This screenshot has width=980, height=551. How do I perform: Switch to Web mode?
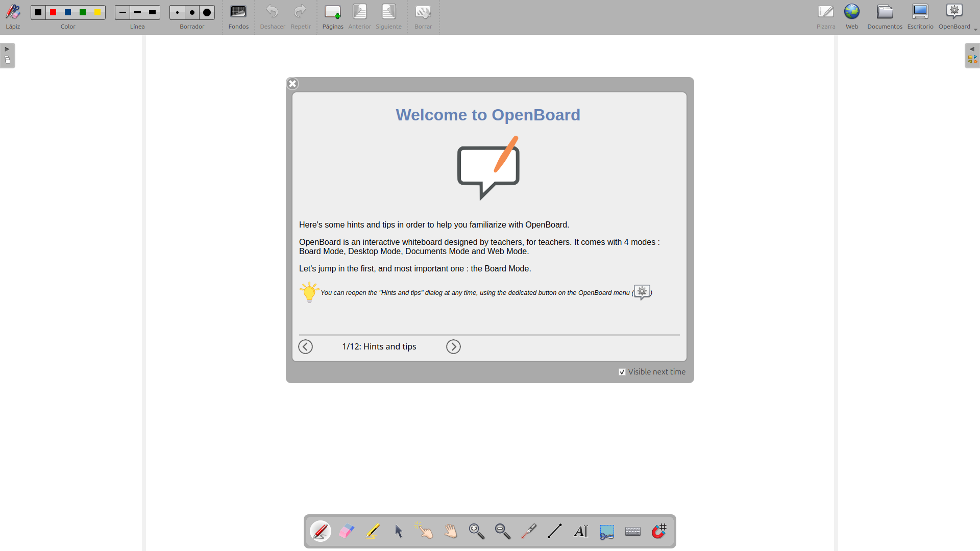(x=852, y=17)
